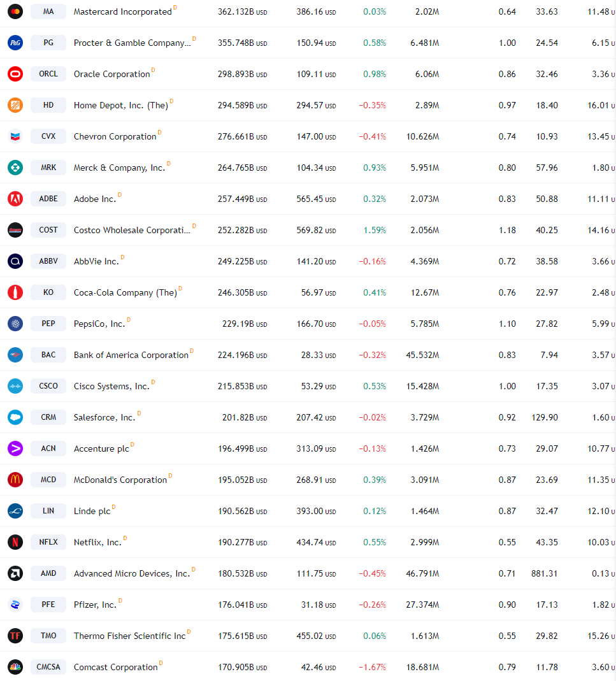Click the Thermo Fisher logo icon
Viewport: 616px width, 681px height.
15,636
